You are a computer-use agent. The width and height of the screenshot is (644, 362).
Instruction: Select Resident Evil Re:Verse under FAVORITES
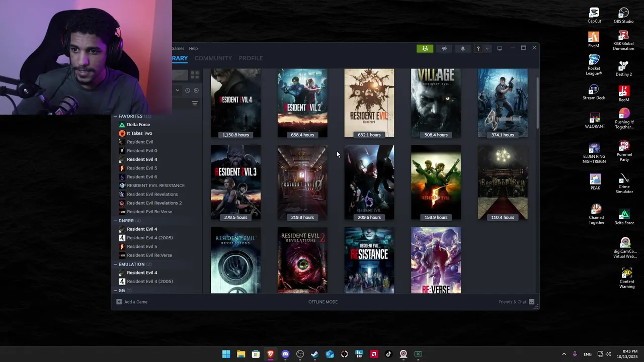coord(149,212)
